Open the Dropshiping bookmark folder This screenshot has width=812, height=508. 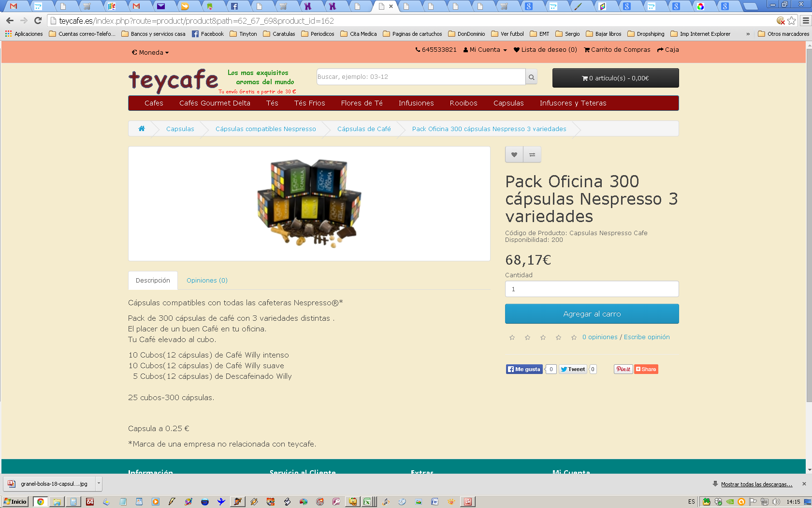tap(646, 34)
